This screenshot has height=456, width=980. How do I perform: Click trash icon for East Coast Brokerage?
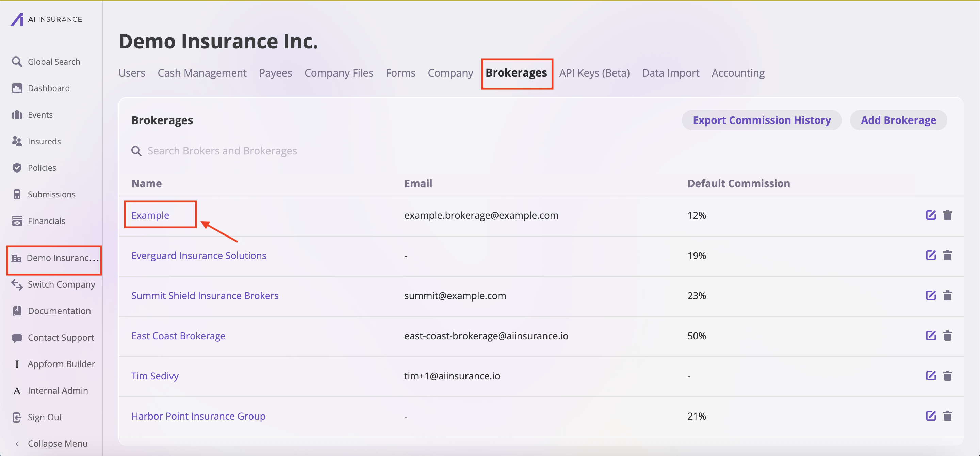click(x=947, y=336)
